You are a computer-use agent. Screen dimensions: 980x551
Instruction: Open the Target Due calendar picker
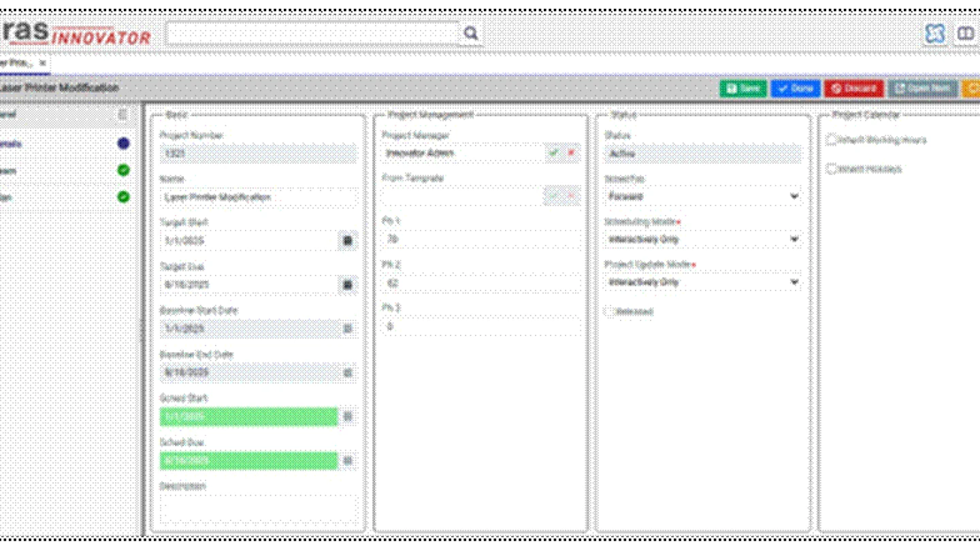coord(348,284)
